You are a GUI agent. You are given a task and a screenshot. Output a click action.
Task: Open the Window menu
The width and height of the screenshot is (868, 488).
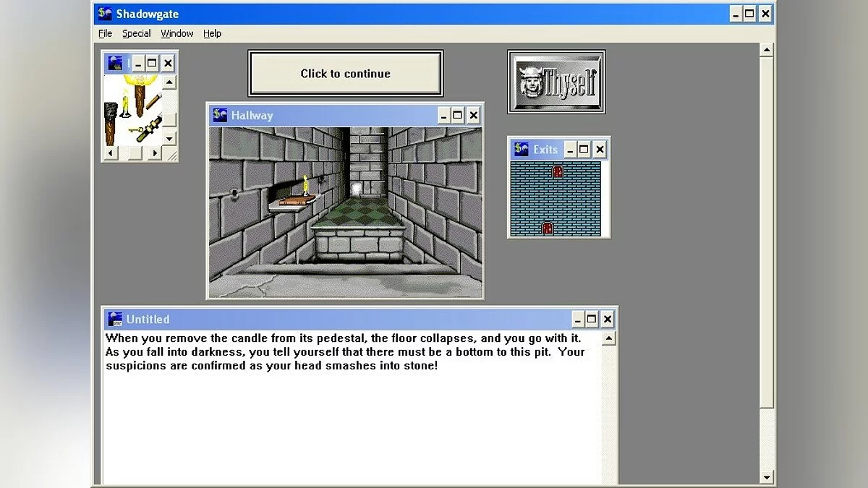click(176, 33)
